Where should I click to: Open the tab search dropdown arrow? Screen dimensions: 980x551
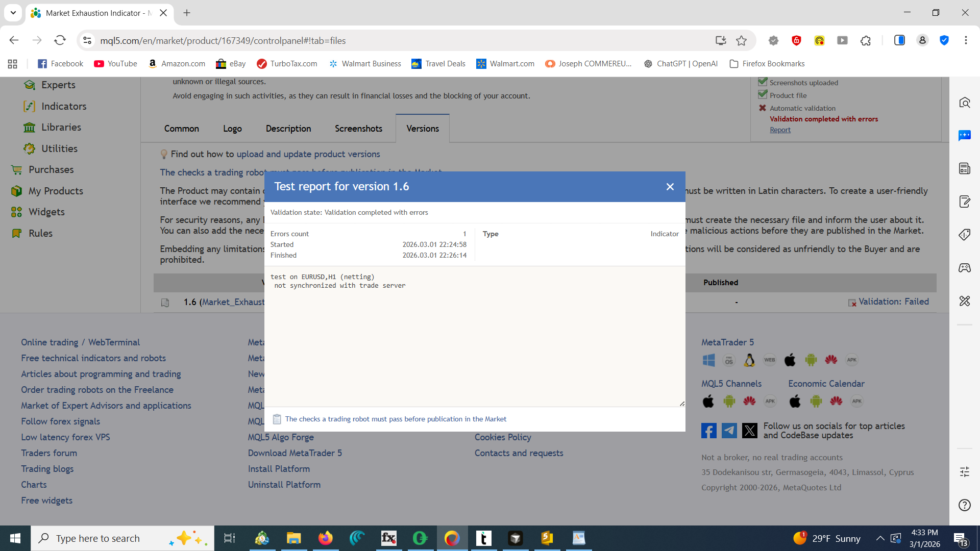(13, 13)
